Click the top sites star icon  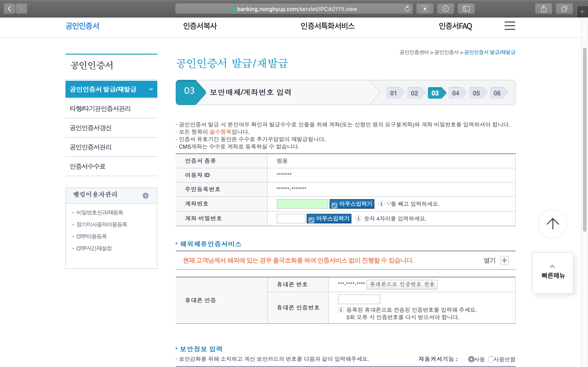pyautogui.click(x=424, y=9)
